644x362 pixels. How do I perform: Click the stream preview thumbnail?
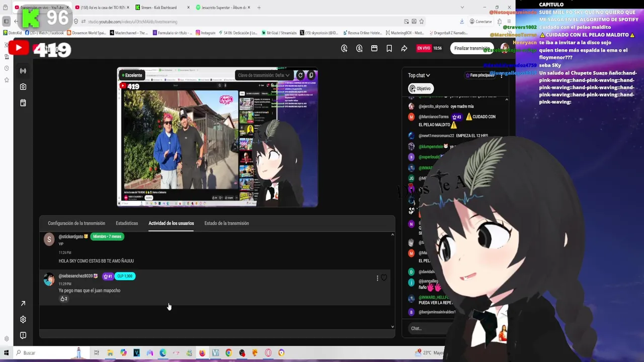tap(217, 137)
